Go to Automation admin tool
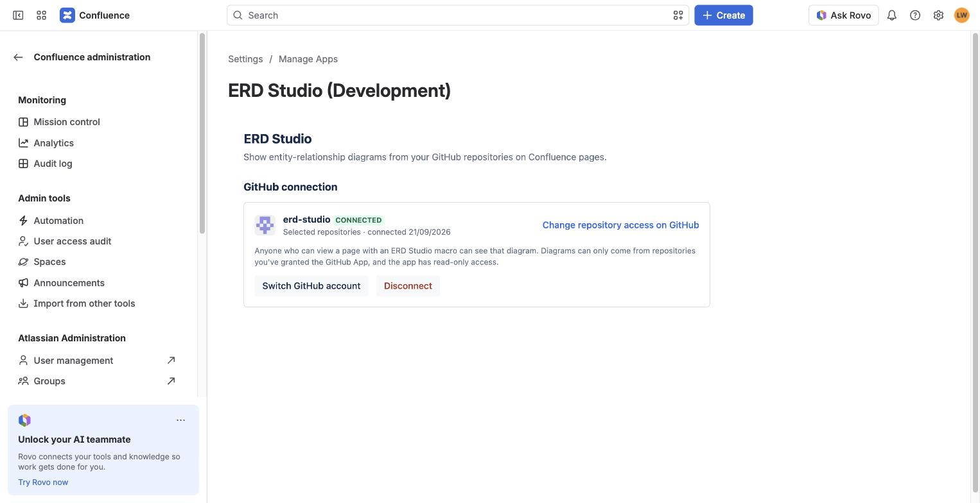The image size is (980, 503). coord(58,221)
